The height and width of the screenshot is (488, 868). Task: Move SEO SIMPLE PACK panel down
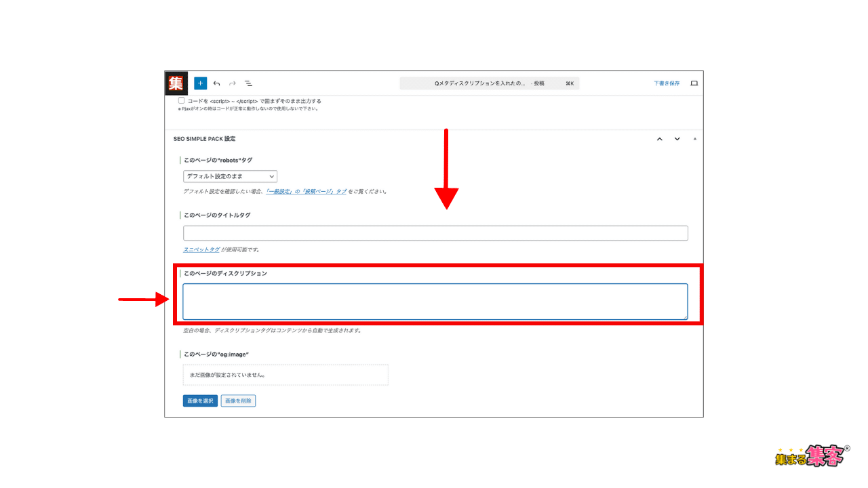pyautogui.click(x=677, y=139)
